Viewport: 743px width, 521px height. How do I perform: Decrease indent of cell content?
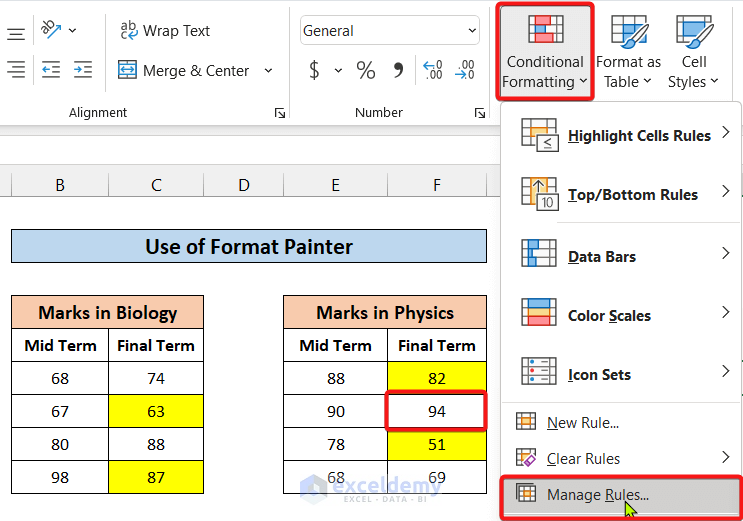pyautogui.click(x=51, y=70)
